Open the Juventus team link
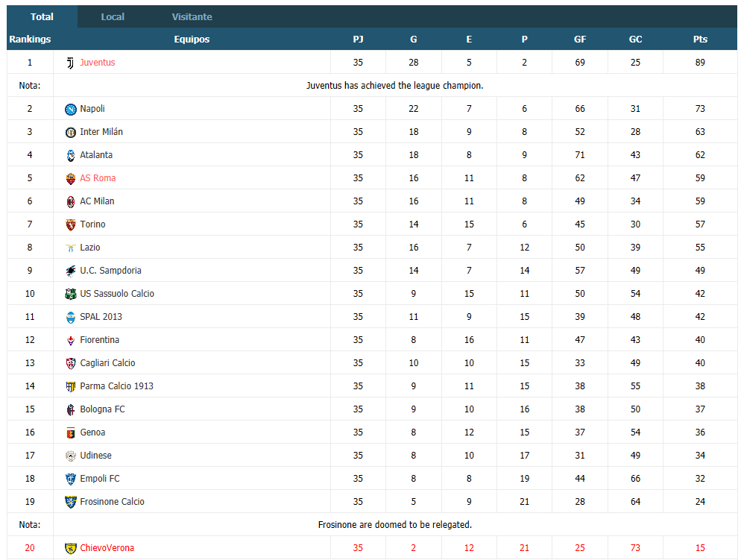Viewport: 741px width, 560px height. pyautogui.click(x=98, y=63)
